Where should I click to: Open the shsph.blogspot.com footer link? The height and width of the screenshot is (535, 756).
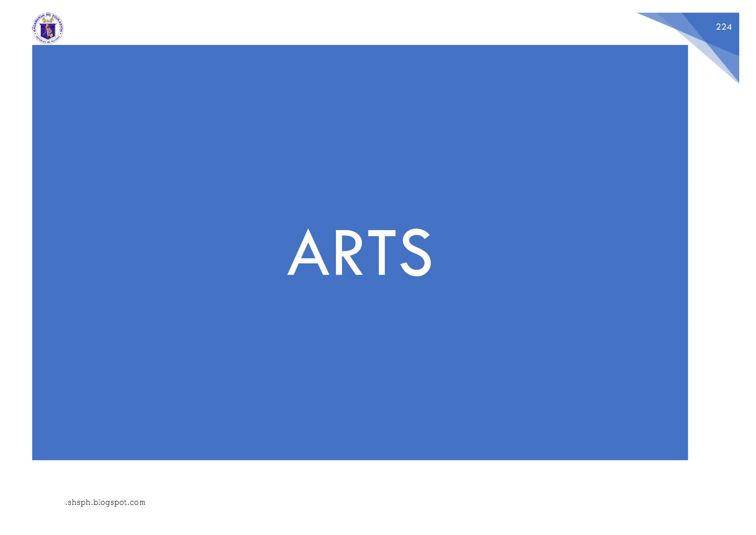coord(105,502)
